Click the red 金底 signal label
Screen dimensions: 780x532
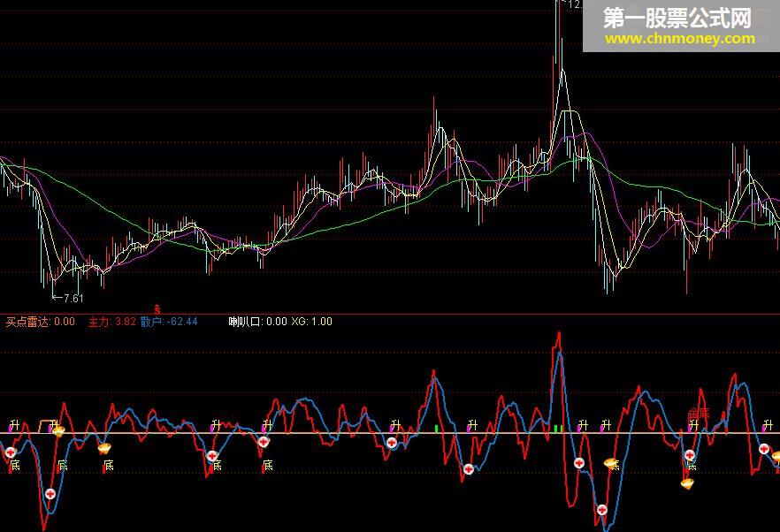coord(699,414)
